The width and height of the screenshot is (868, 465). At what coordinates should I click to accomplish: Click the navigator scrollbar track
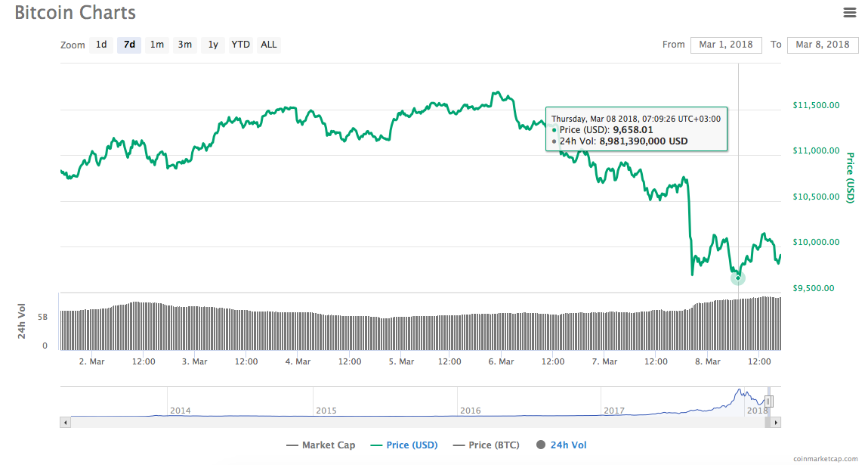click(418, 423)
